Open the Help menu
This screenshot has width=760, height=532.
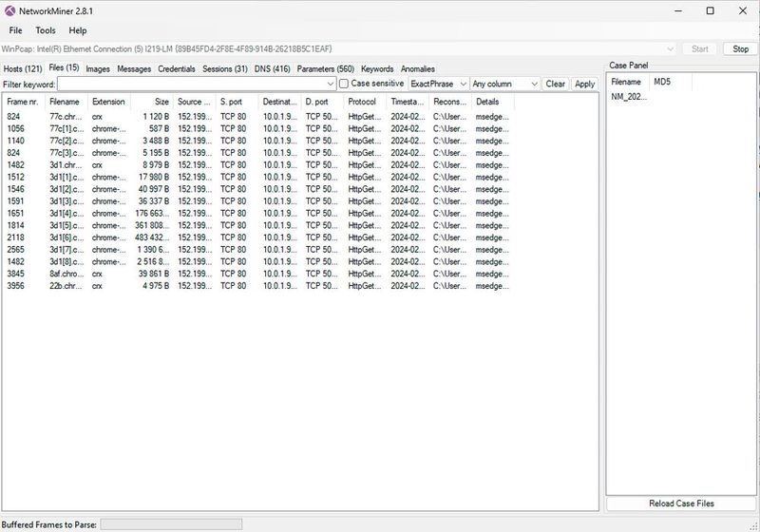click(78, 30)
